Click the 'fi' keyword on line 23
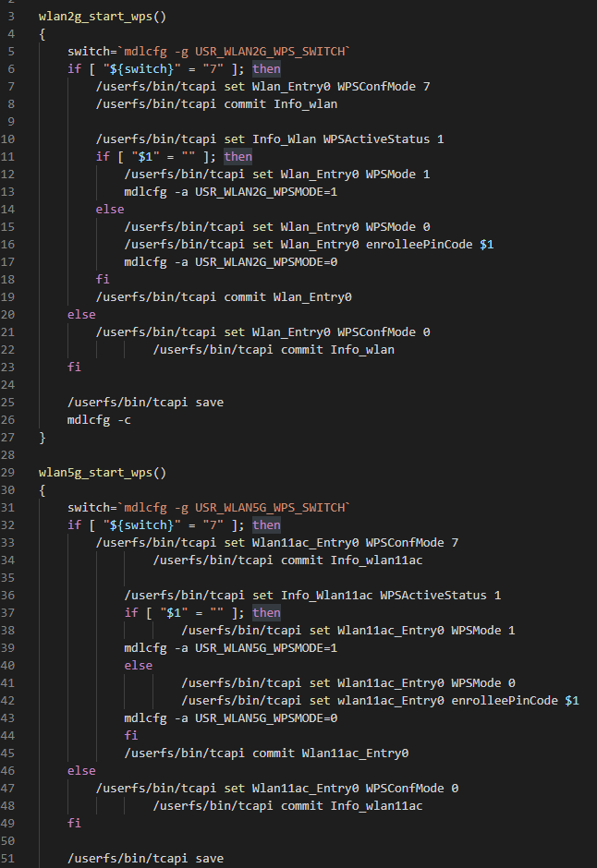Viewport: 597px width, 868px height. coord(74,367)
